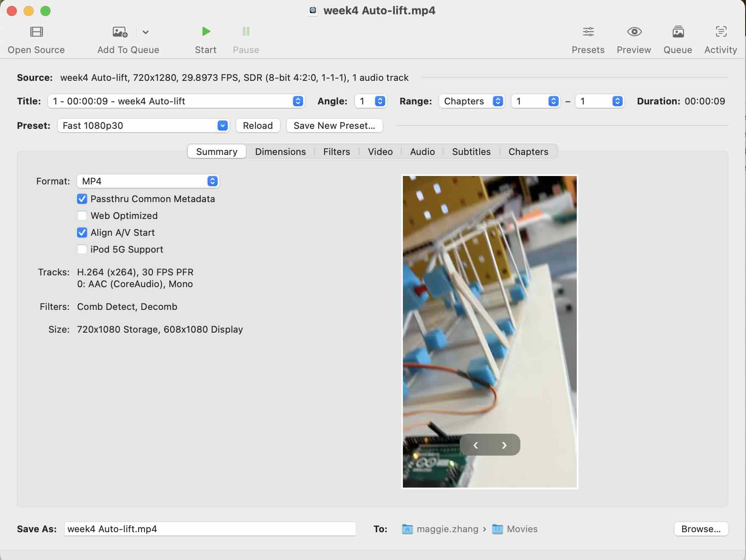The height and width of the screenshot is (560, 746).
Task: Switch to the Chapters tab
Action: pyautogui.click(x=528, y=152)
